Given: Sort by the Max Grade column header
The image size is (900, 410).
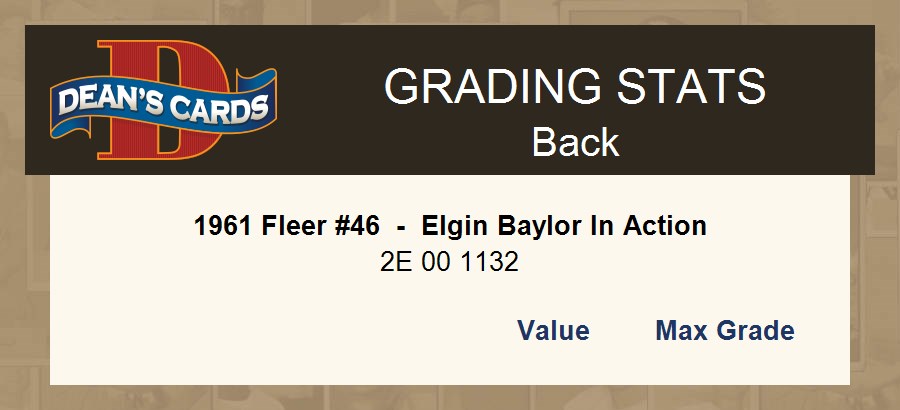Looking at the screenshot, I should tap(725, 331).
